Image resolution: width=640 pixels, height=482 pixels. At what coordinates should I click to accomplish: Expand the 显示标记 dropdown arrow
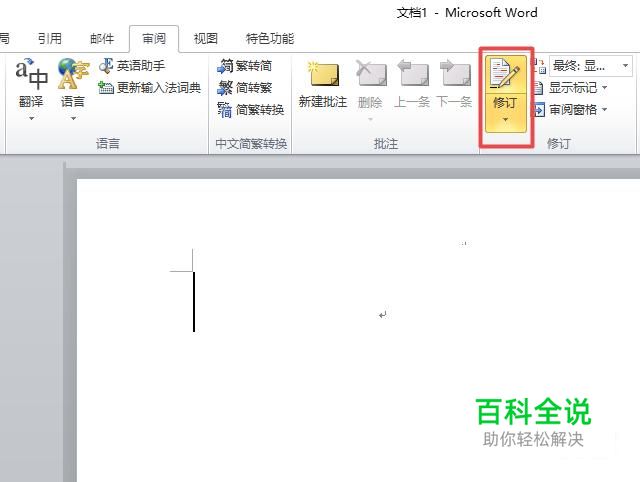point(604,87)
